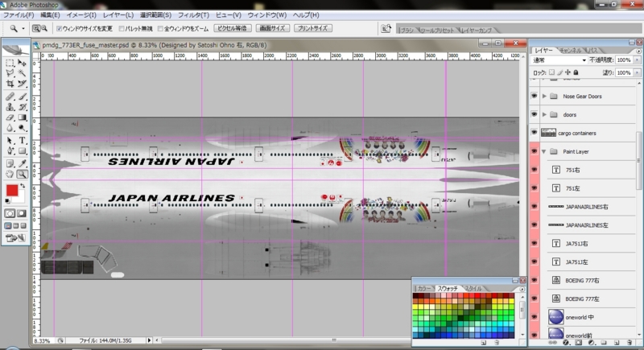Viewport: 644px width, 350px height.
Task: Select the Pen tool
Action: (x=10, y=151)
